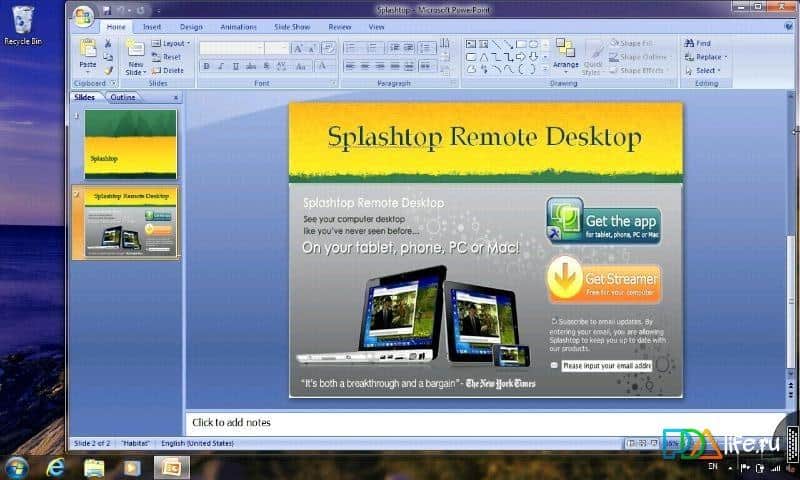Select the first slide thumbnail 'Splashtop'
800x480 pixels.
[x=130, y=144]
